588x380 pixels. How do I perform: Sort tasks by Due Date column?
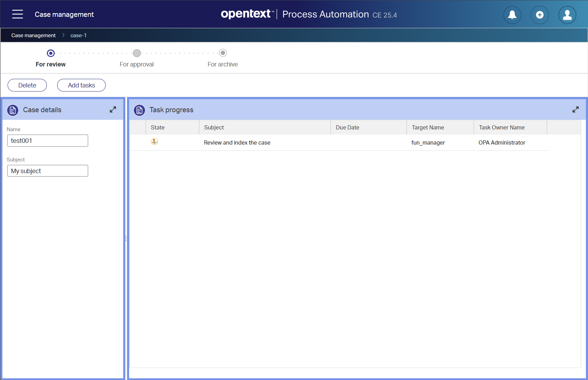pos(347,127)
